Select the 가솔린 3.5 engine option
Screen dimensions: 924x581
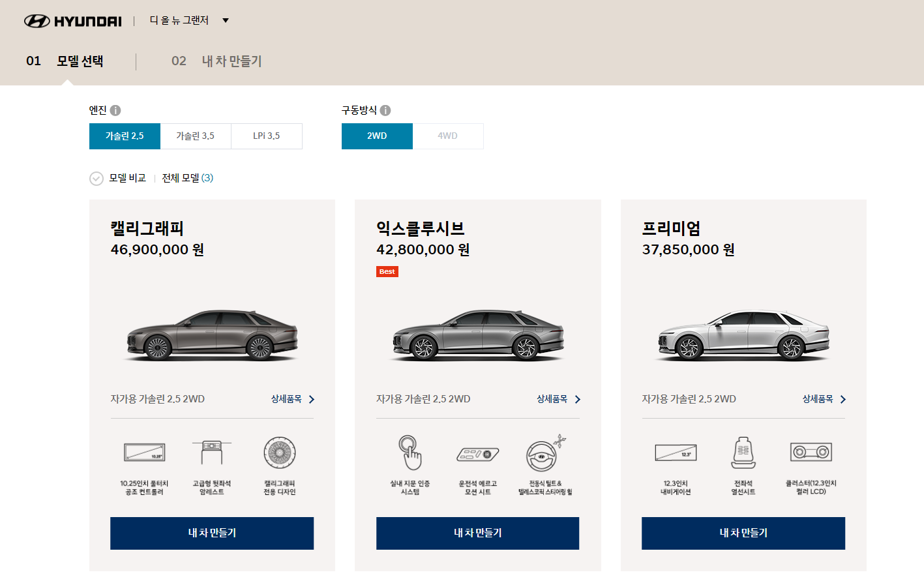point(196,136)
